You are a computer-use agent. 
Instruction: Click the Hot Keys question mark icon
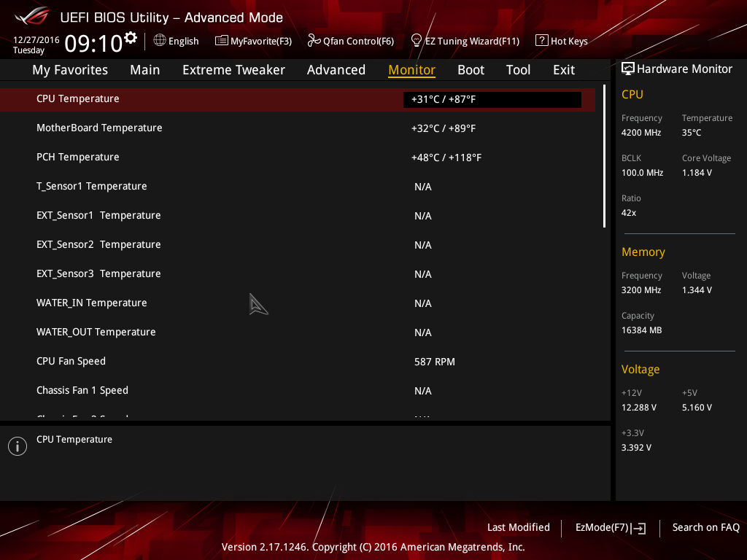coord(542,41)
